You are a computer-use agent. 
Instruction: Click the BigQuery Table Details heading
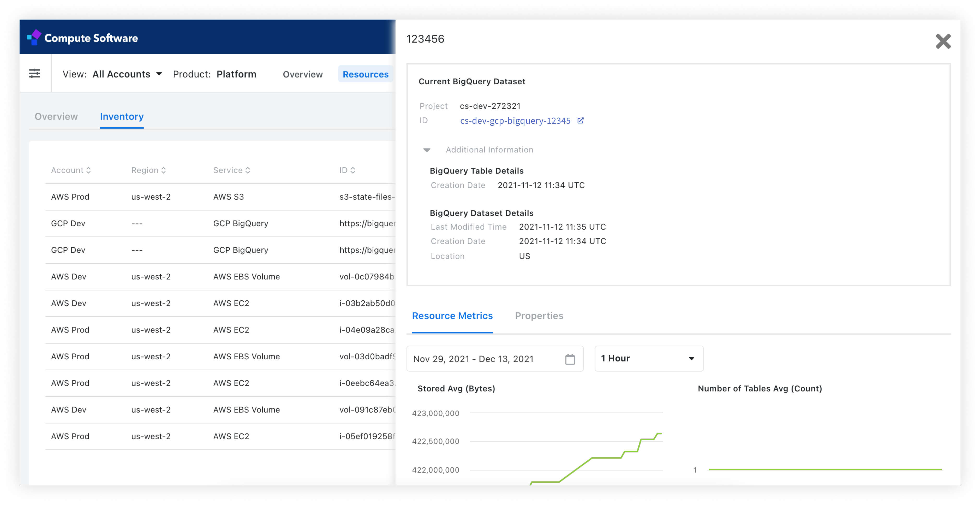click(x=476, y=171)
